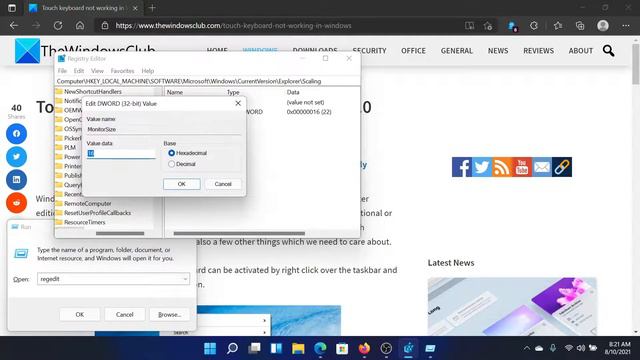The width and height of the screenshot is (640, 360).
Task: Share article on Reddit side button
Action: pyautogui.click(x=16, y=203)
